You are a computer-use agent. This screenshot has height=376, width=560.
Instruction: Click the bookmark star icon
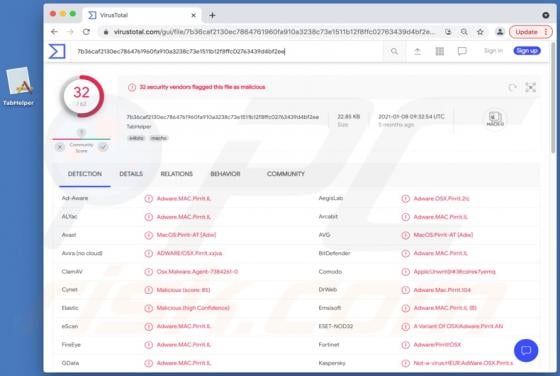point(480,32)
